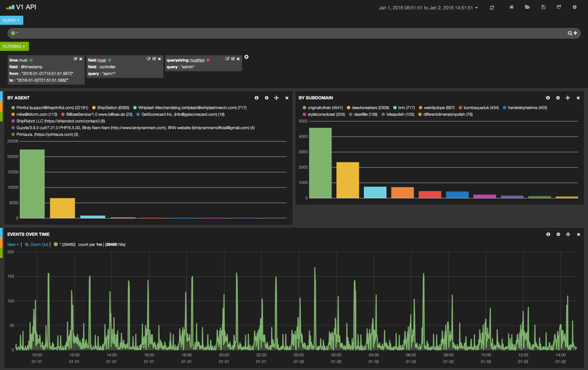Change the 'mustNot' mode on querystring filter
Image resolution: width=588 pixels, height=370 pixels.
(197, 61)
